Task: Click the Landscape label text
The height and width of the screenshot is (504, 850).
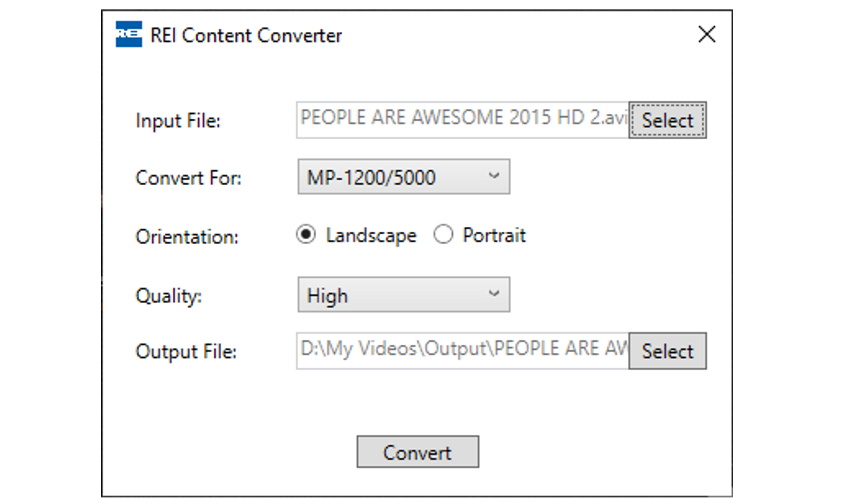Action: point(371,235)
